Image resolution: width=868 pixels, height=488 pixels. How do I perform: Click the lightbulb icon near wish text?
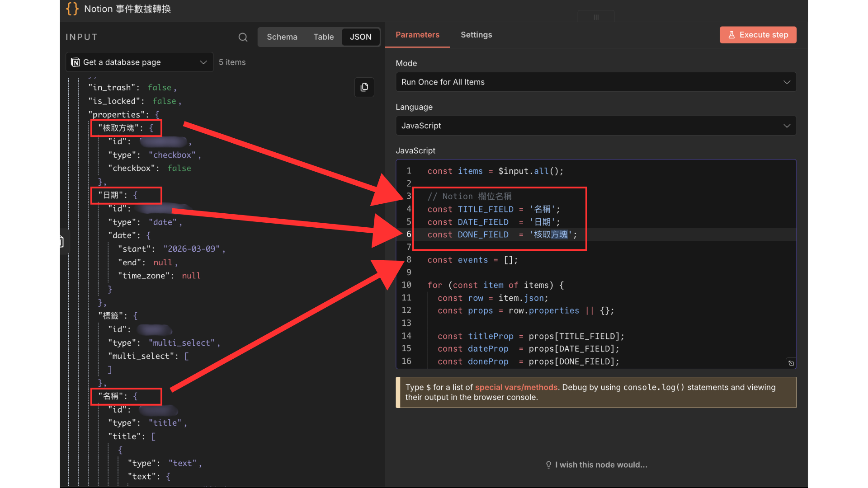coord(548,465)
